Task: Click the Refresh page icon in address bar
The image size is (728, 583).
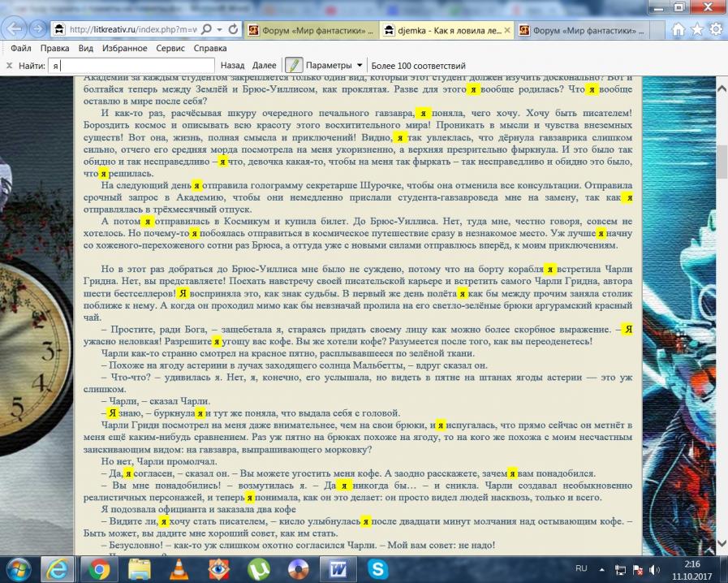Action: (233, 29)
